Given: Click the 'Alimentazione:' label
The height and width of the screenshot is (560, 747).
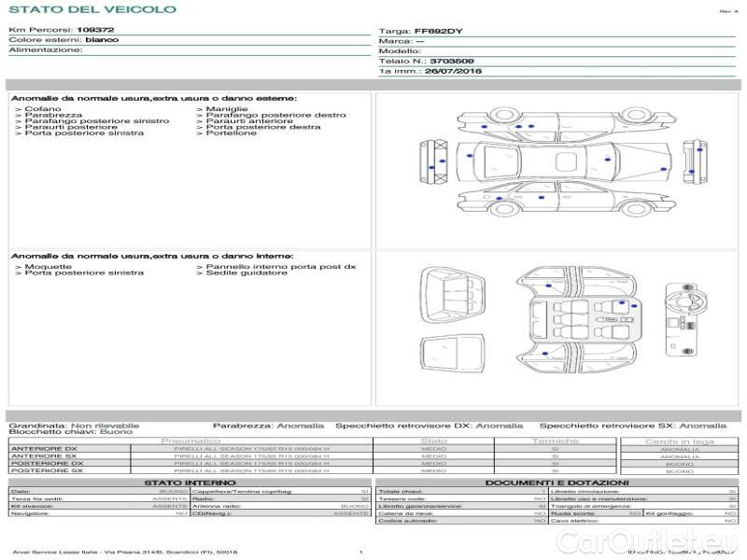Looking at the screenshot, I should tap(46, 50).
